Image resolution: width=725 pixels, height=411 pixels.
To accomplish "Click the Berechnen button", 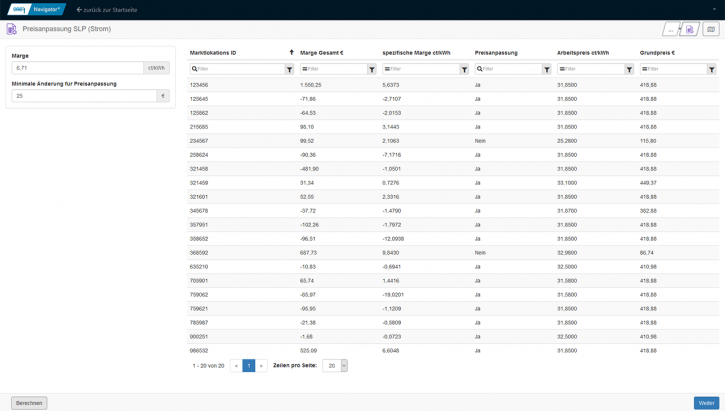I will 29,403.
